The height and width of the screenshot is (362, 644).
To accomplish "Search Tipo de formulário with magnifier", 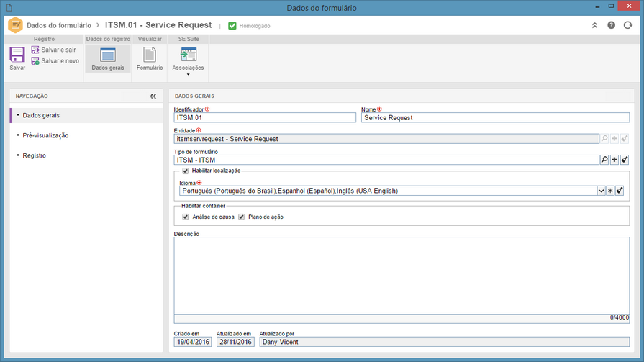I will tap(604, 160).
